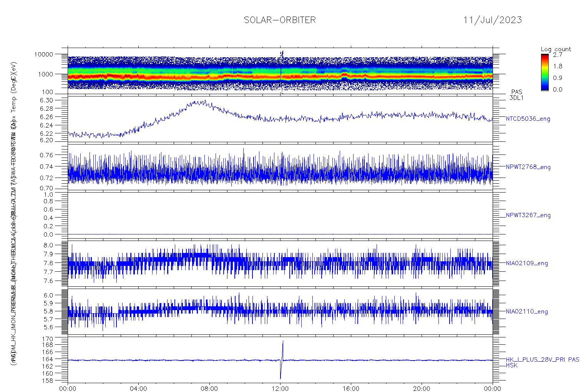Click the 08:00 time axis tick
581x392 pixels.
pyautogui.click(x=209, y=389)
